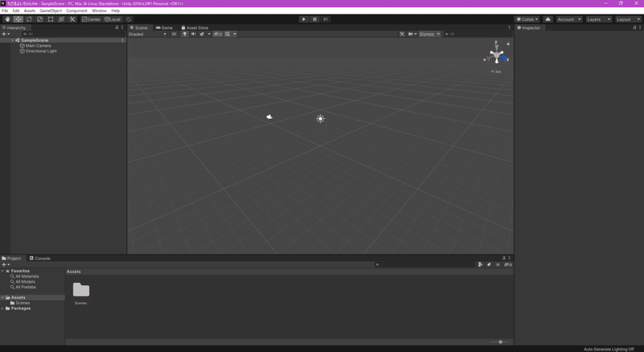
Task: Lock the scene gizmo rotation
Action: pos(508,43)
